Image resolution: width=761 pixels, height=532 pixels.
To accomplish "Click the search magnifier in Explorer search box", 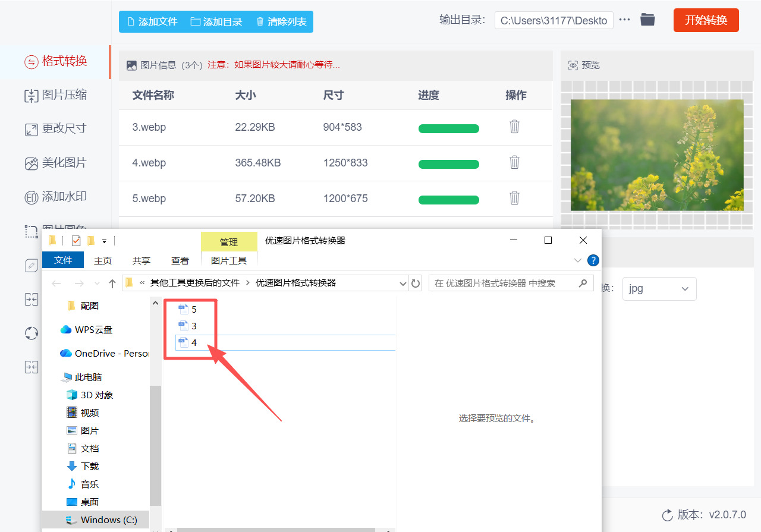I will coord(583,283).
